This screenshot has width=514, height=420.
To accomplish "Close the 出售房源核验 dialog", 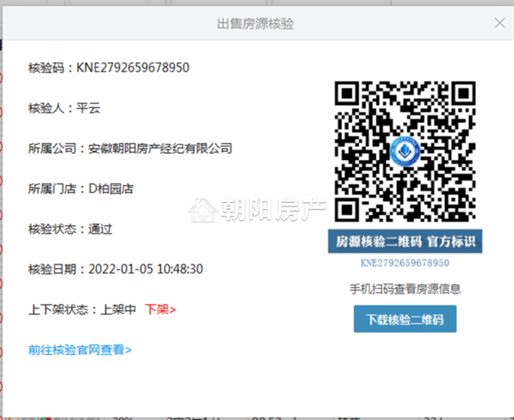I will pyautogui.click(x=500, y=23).
